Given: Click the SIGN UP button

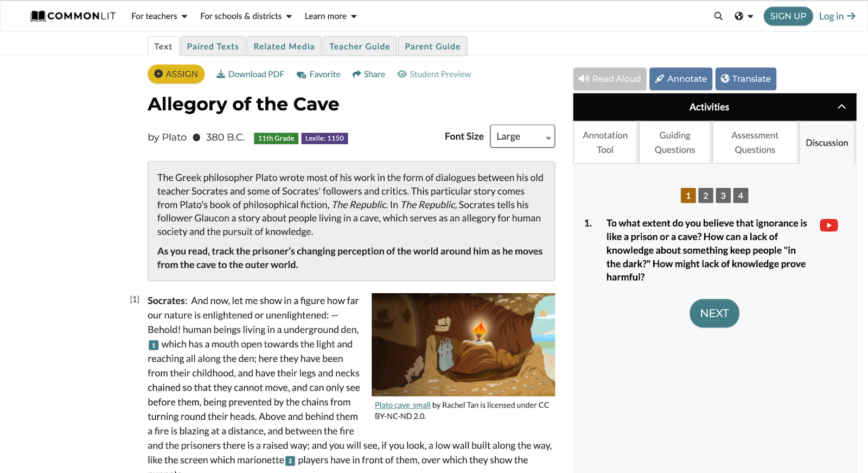Looking at the screenshot, I should coord(788,16).
